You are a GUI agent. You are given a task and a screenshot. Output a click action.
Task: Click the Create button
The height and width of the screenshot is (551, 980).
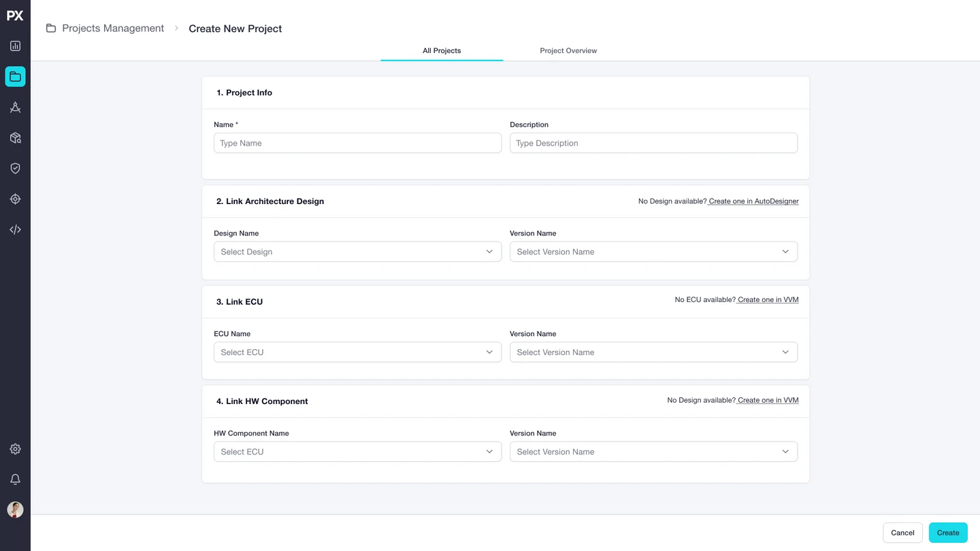pos(948,533)
